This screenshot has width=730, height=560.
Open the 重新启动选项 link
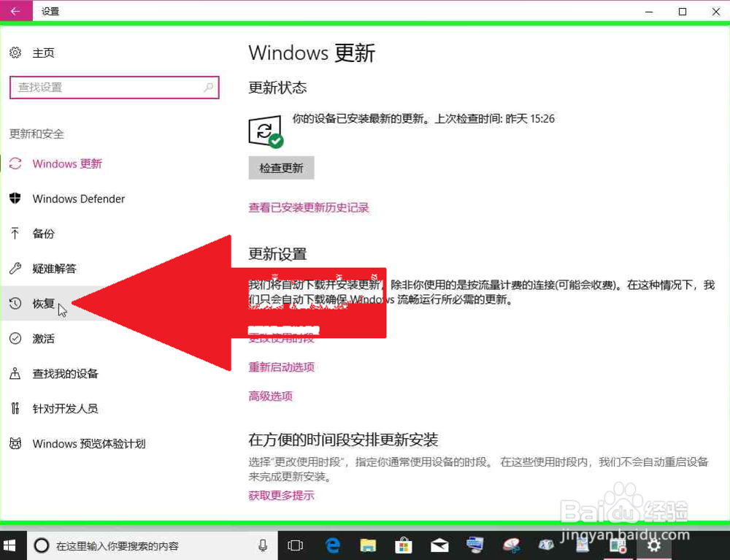tap(281, 367)
